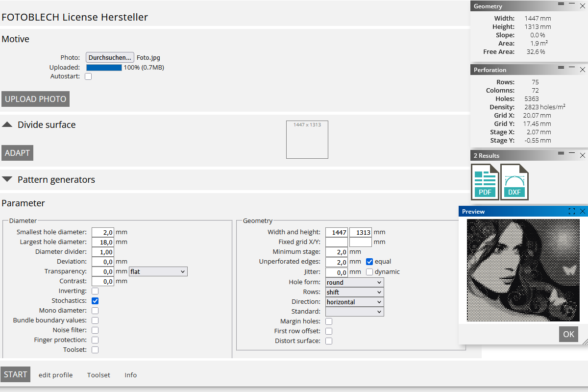
Task: Enable the Autostart checkbox
Action: tap(88, 76)
